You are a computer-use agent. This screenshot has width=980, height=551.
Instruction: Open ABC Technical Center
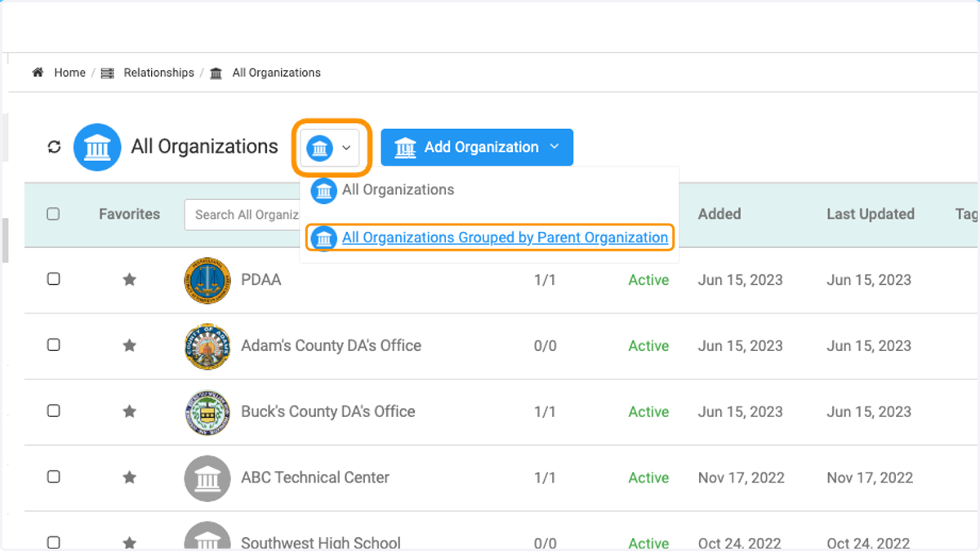pyautogui.click(x=315, y=478)
